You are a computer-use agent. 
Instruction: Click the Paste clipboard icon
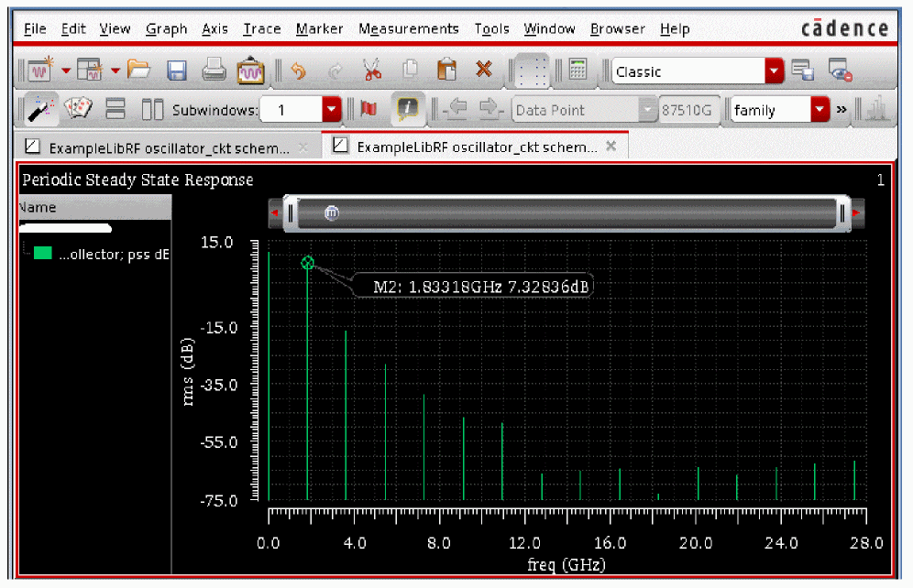[x=446, y=71]
